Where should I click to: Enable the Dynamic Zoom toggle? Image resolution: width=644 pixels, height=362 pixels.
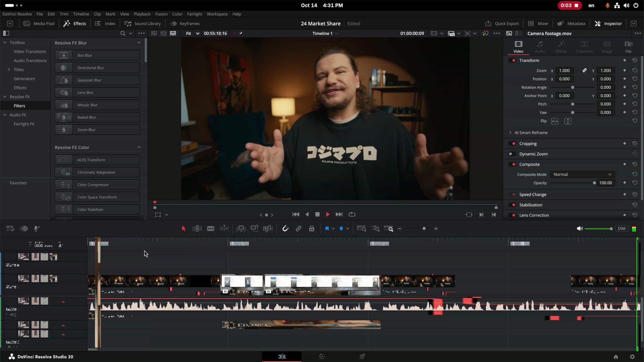point(512,154)
